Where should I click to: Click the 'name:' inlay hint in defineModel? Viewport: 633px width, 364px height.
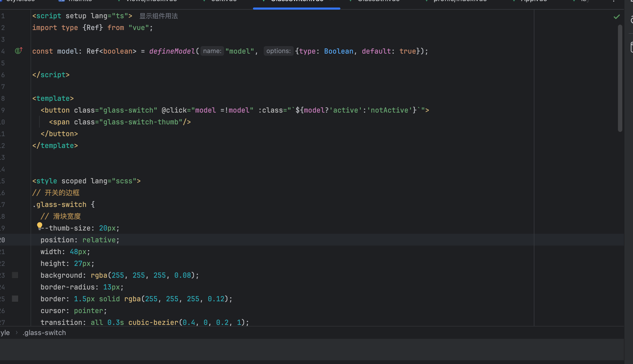[212, 51]
